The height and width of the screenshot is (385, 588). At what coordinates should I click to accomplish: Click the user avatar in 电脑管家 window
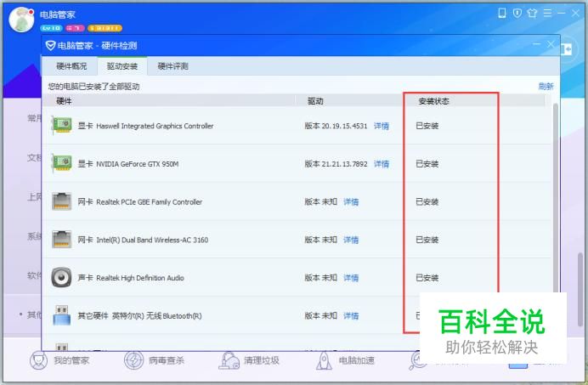click(22, 20)
